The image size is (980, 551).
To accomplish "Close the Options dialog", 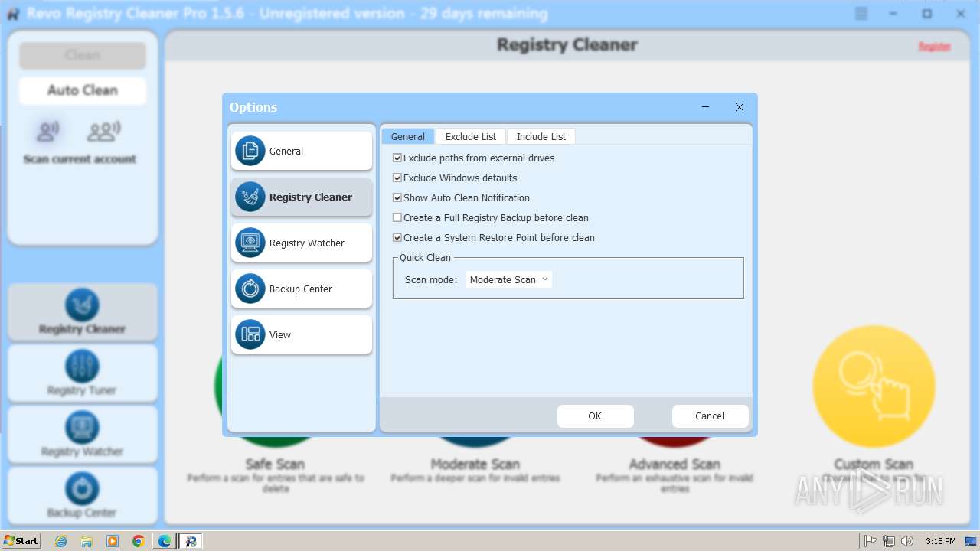I will tap(740, 107).
